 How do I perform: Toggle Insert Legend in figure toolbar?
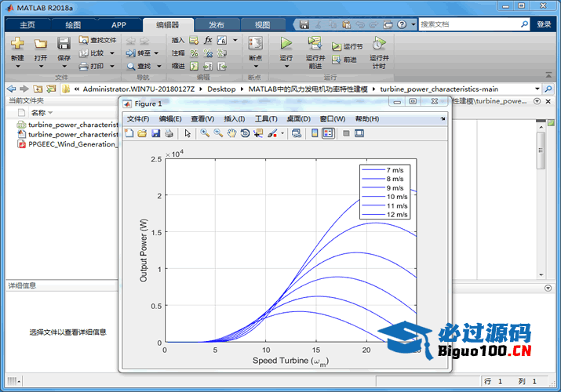tap(328, 133)
